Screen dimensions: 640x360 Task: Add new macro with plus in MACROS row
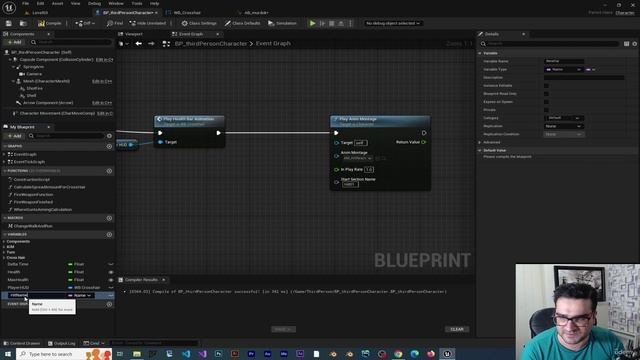point(109,218)
